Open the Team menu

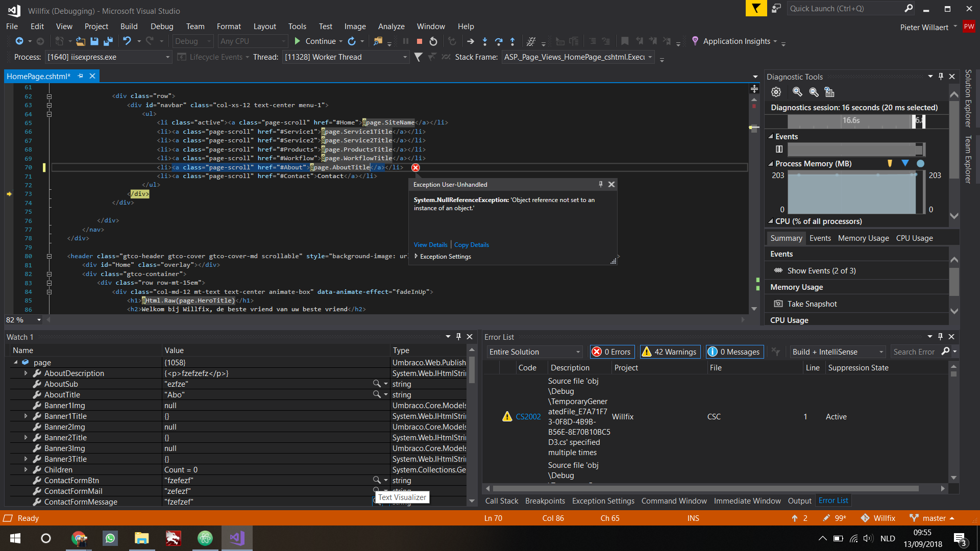click(195, 26)
